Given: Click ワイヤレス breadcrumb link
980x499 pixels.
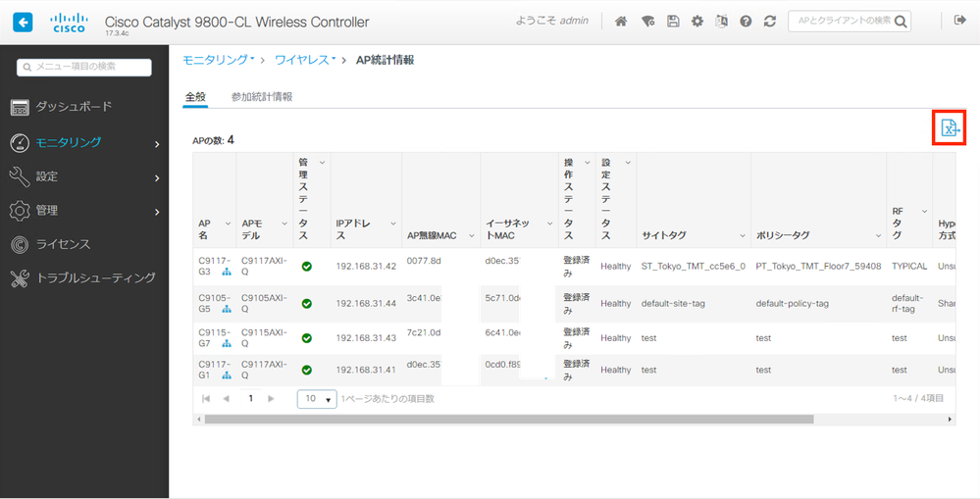Looking at the screenshot, I should tap(302, 60).
